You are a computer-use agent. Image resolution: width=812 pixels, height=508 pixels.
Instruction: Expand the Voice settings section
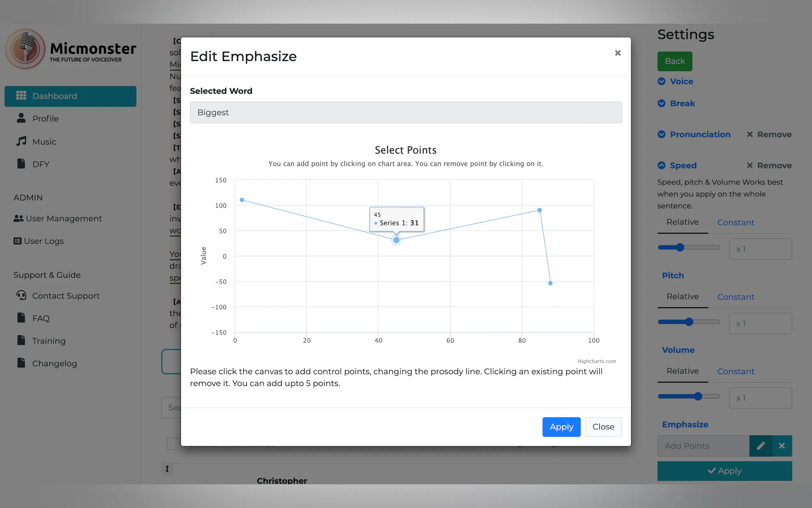coord(662,81)
